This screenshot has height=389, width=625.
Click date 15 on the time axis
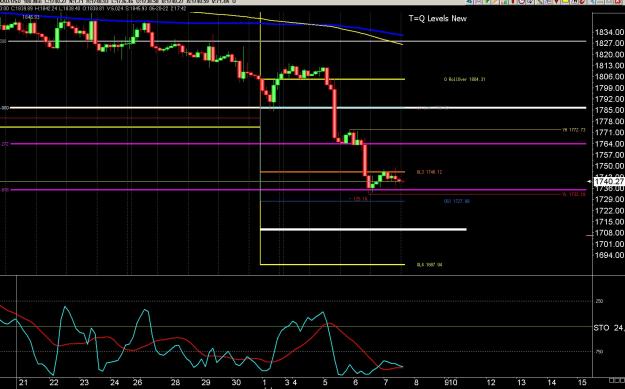pyautogui.click(x=582, y=383)
